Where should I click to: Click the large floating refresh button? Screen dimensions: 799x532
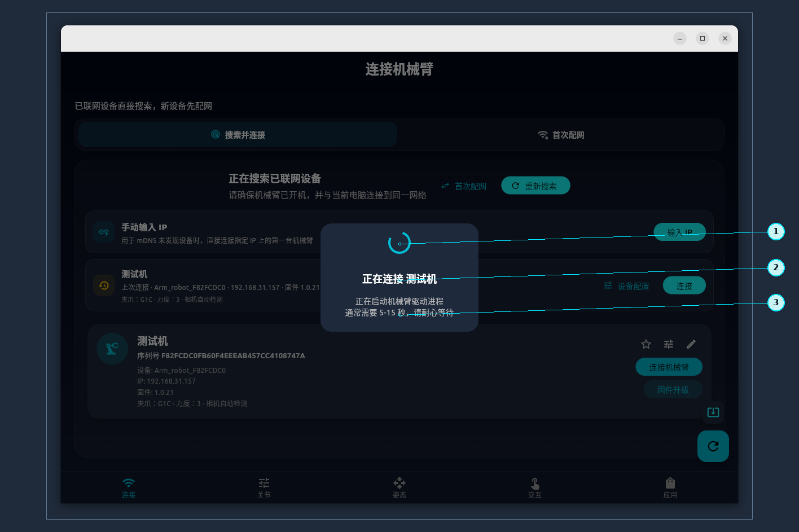(713, 446)
